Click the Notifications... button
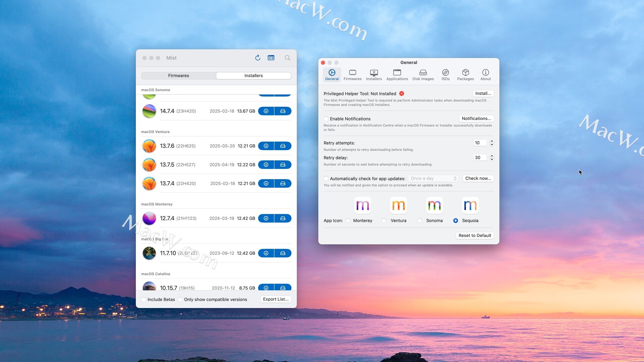 pyautogui.click(x=476, y=119)
